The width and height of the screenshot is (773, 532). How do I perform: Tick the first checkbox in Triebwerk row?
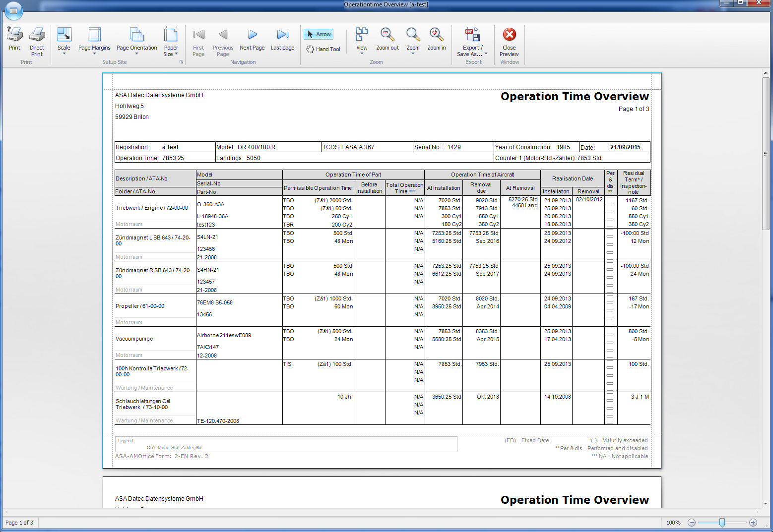pos(610,200)
